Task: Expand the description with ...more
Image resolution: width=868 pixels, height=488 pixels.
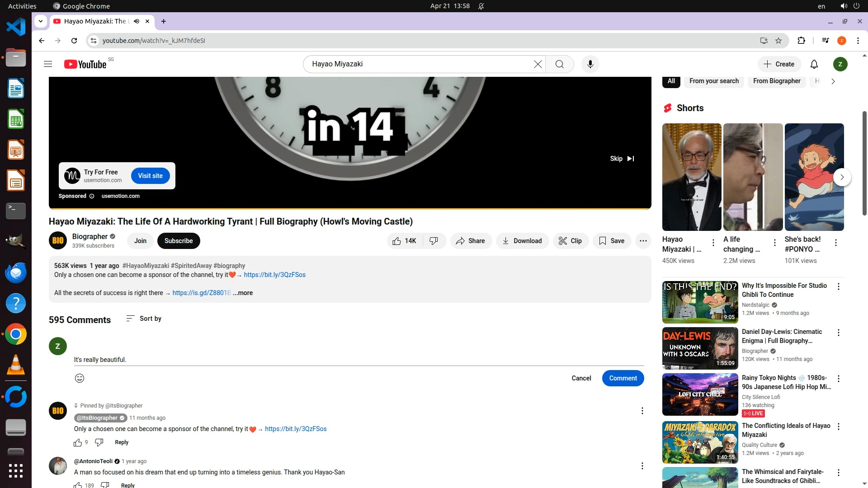Action: tap(243, 293)
